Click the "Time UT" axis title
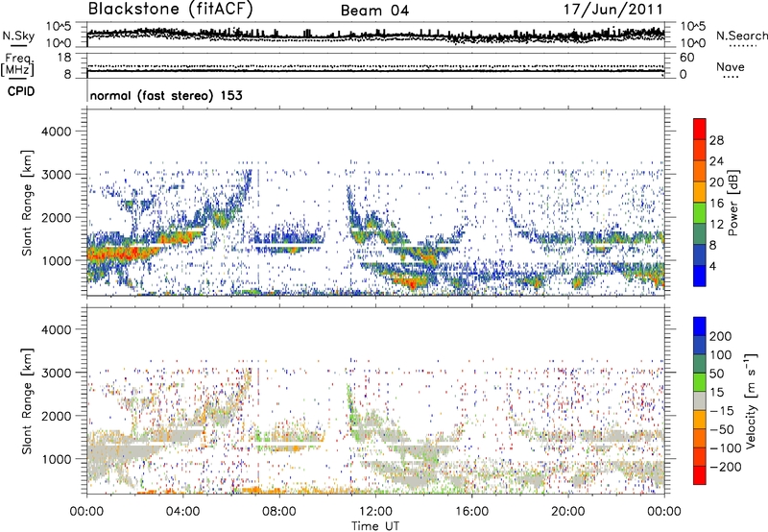 pos(375,526)
